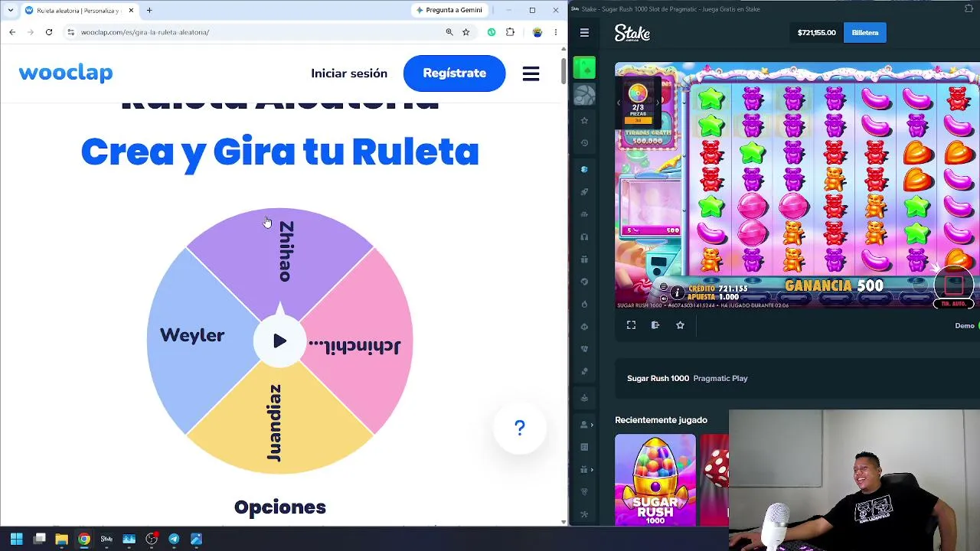The width and height of the screenshot is (980, 551).
Task: Open the zoom magnifier in address bar
Action: tap(449, 32)
